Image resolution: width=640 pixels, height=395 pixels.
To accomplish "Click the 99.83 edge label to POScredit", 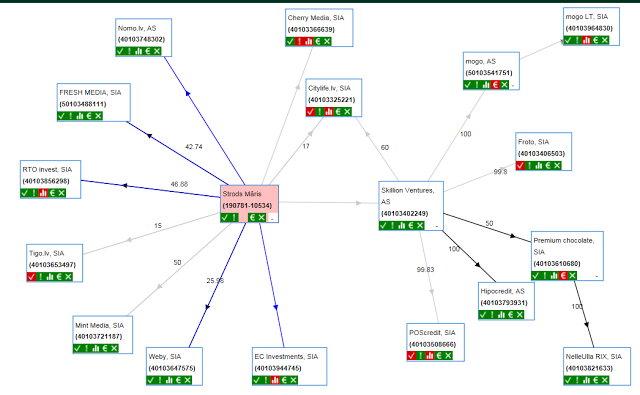I will (425, 270).
